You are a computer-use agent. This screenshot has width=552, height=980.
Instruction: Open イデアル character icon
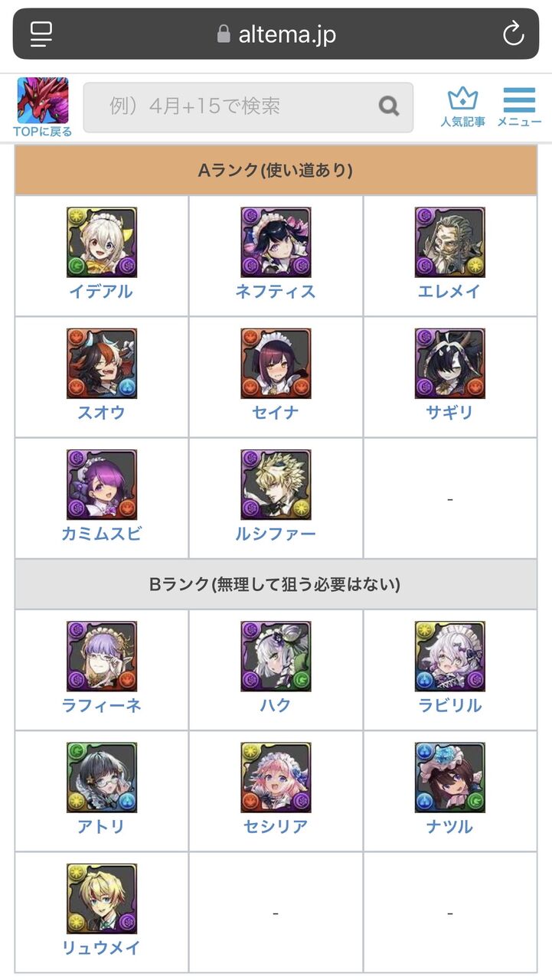(x=101, y=242)
